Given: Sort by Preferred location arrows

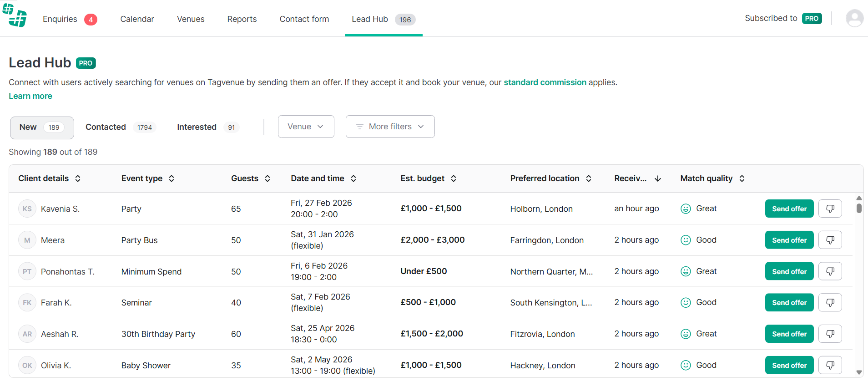Looking at the screenshot, I should pos(589,178).
